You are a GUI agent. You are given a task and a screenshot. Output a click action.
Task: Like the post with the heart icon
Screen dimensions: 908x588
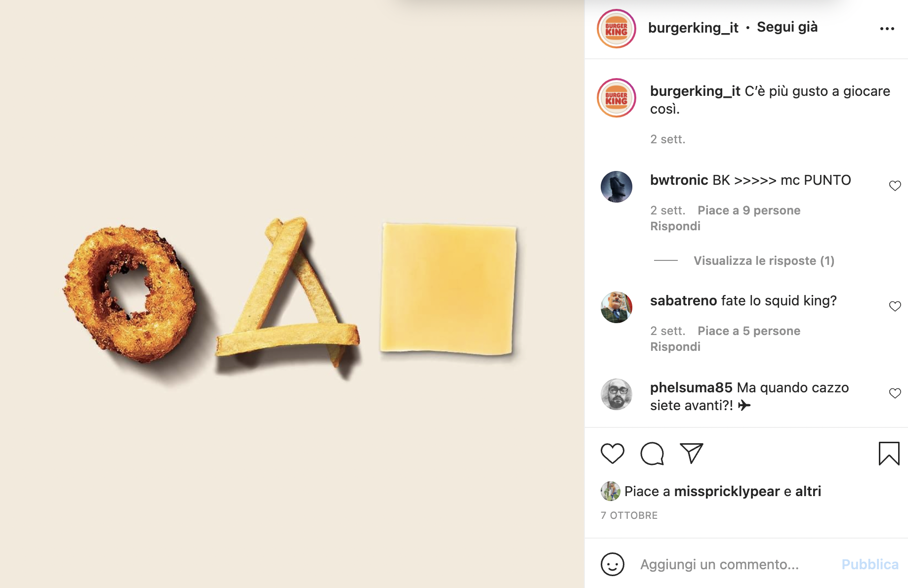[x=612, y=453]
